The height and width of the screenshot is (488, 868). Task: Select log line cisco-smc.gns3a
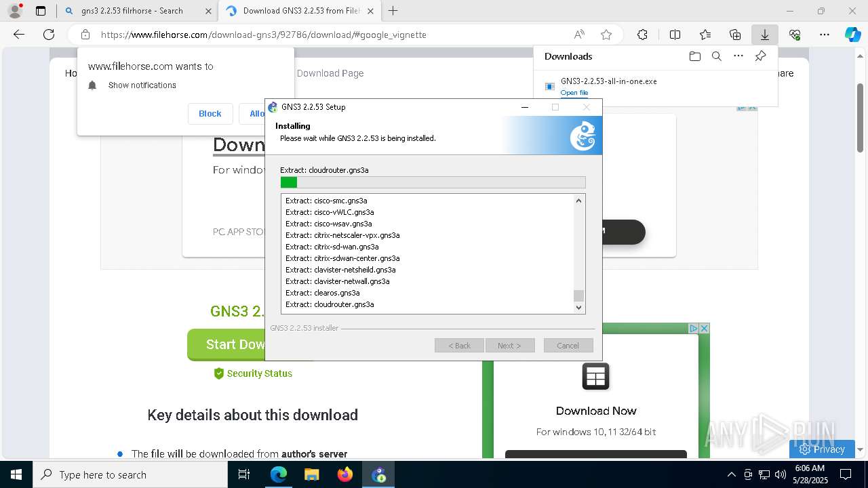point(326,201)
